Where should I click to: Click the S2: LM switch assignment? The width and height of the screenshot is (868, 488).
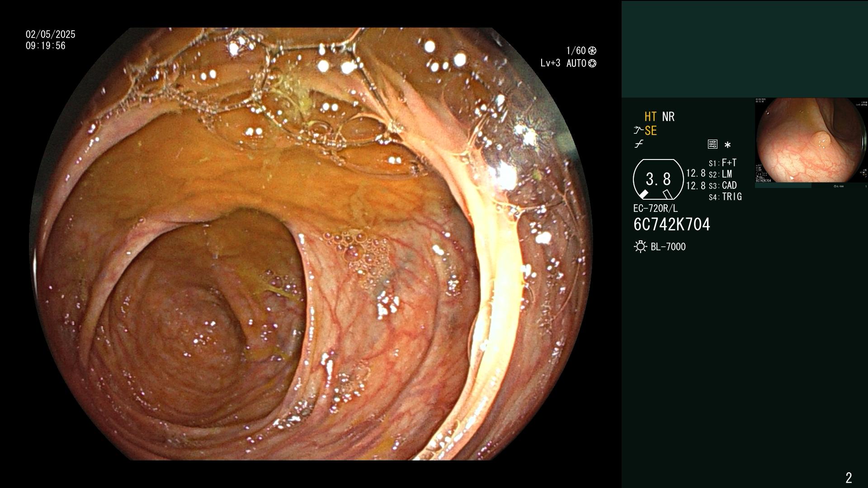click(x=720, y=174)
